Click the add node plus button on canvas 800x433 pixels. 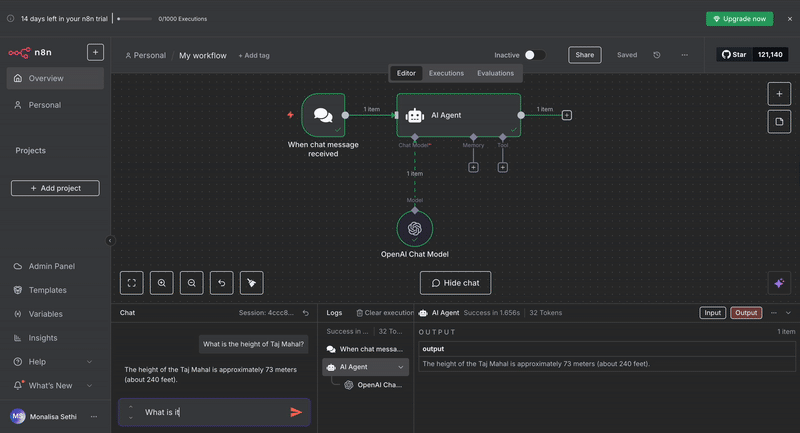click(779, 94)
